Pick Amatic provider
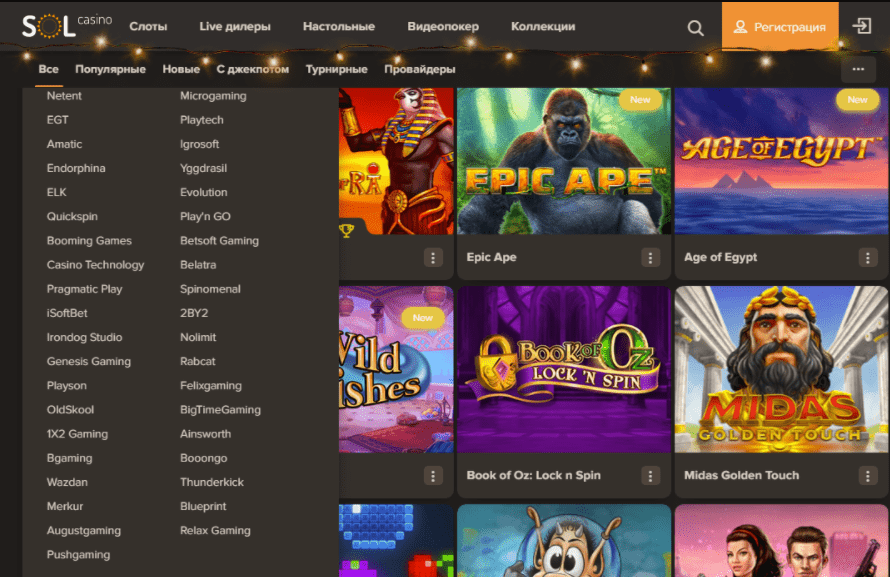 (x=64, y=144)
